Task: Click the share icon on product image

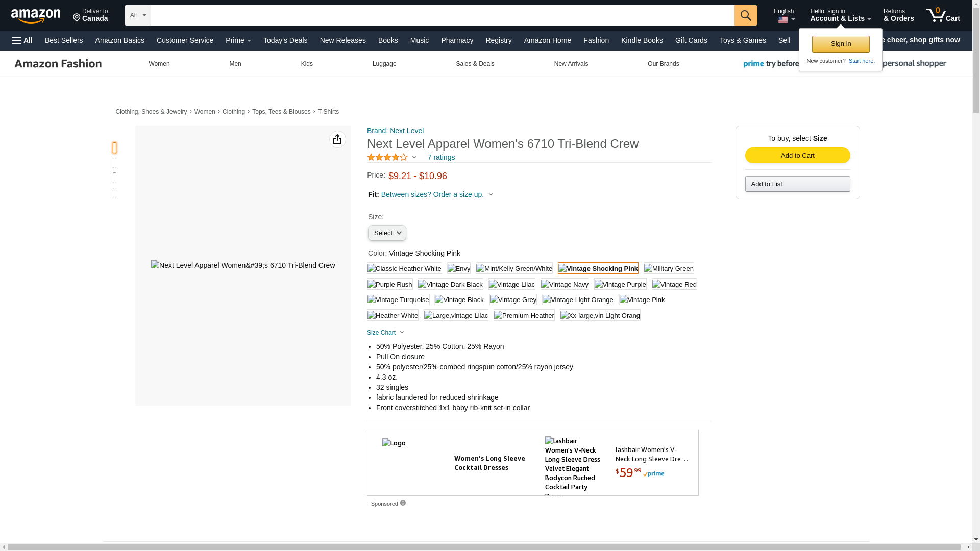Action: coord(337,139)
